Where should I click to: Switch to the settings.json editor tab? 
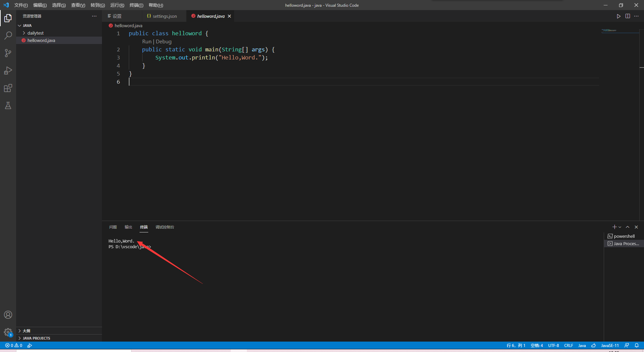point(164,16)
